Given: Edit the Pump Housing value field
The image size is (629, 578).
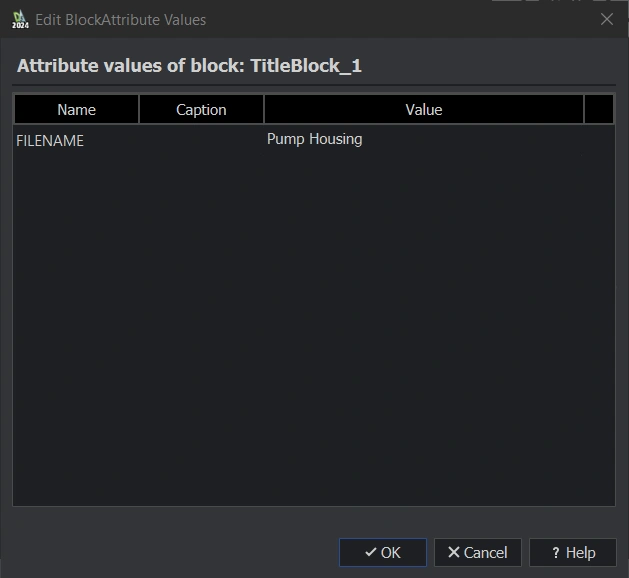Looking at the screenshot, I should pyautogui.click(x=314, y=139).
